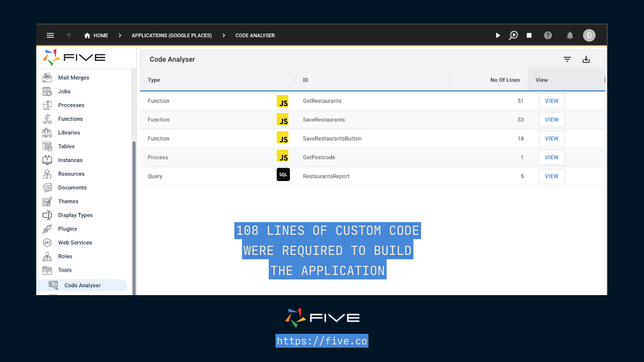The width and height of the screenshot is (644, 362).
Task: Click the up arrow navigation icon
Action: tap(69, 35)
